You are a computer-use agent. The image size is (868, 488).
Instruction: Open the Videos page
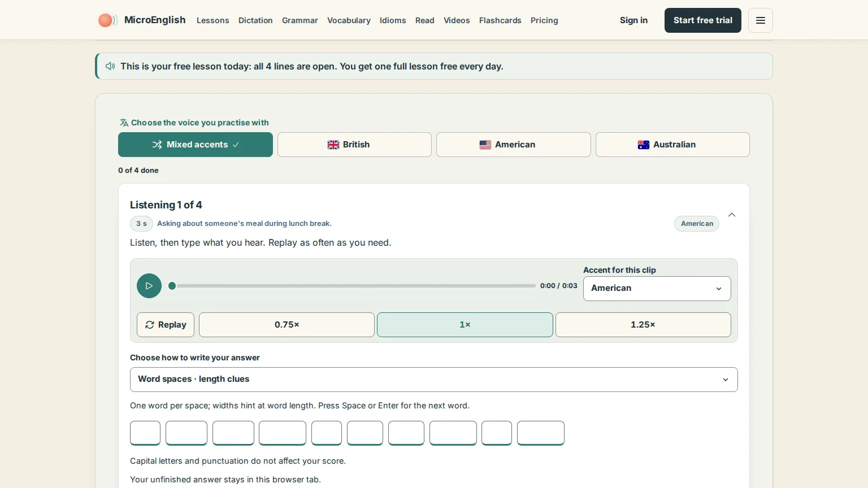457,20
